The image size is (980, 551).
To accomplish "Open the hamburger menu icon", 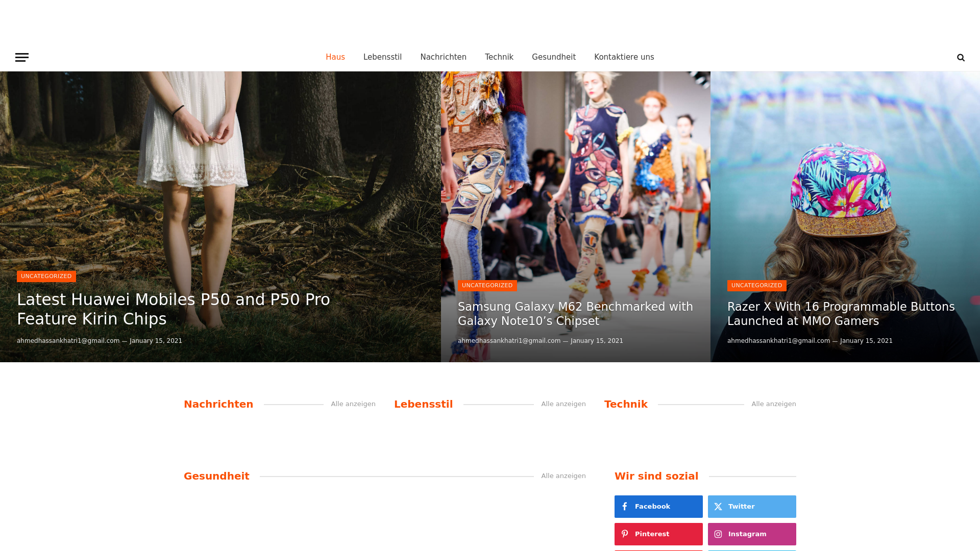I will click(x=22, y=57).
